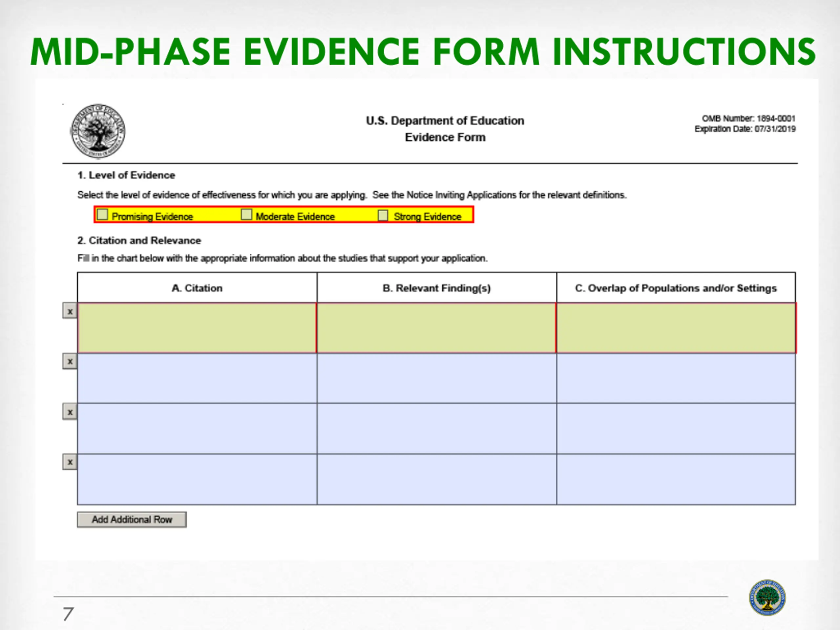The image size is (840, 630).
Task: Check the Strong Evidence checkbox
Action: 383,215
